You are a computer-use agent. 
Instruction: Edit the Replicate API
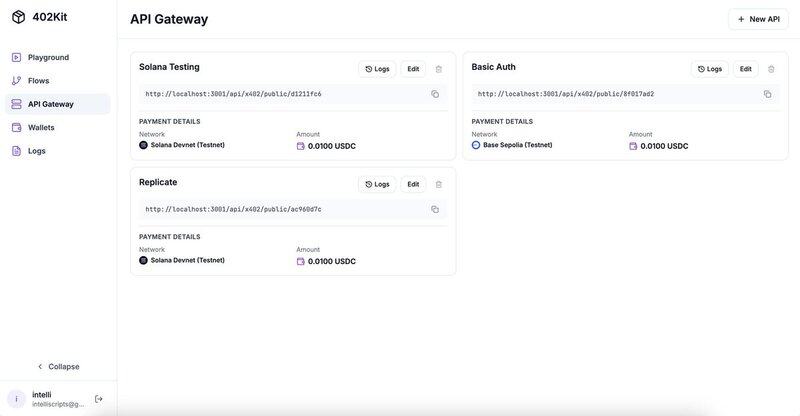click(x=413, y=184)
